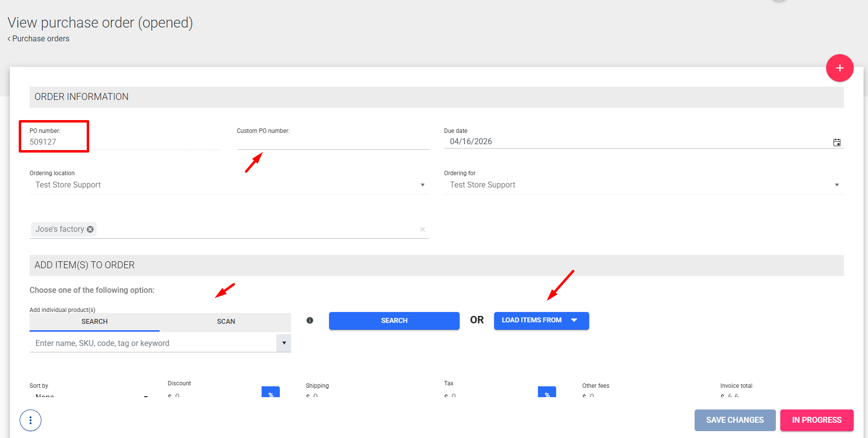This screenshot has height=438, width=868.
Task: Expand the Ordering for dropdown
Action: 836,185
